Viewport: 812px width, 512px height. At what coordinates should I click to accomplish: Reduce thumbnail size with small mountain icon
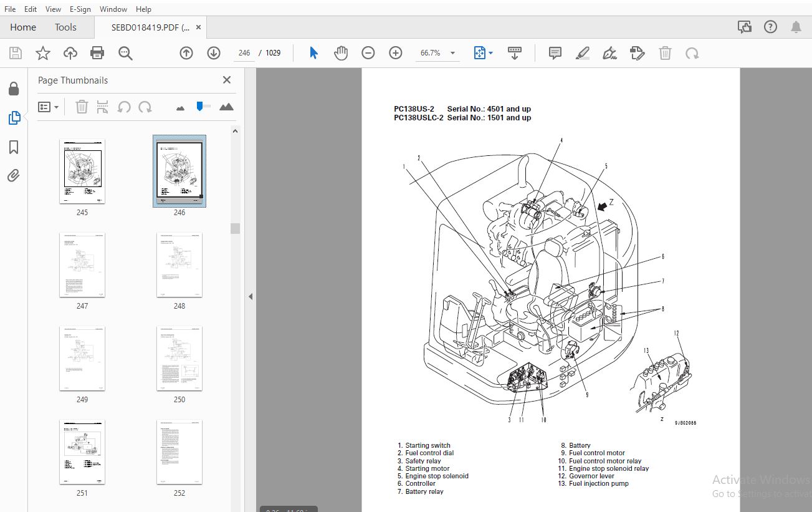180,108
